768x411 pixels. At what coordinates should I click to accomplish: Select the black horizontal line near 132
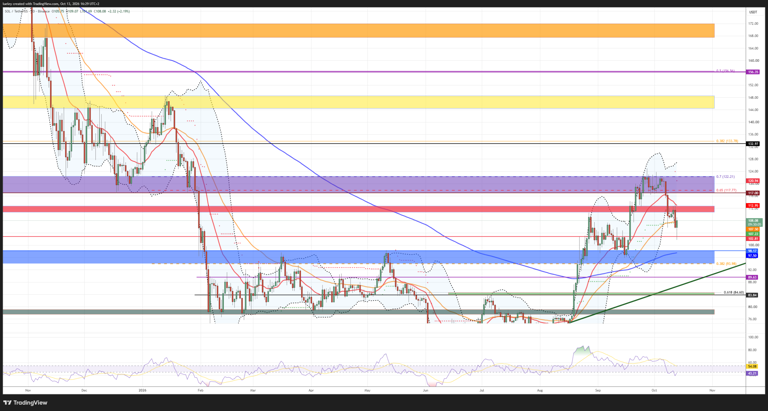pyautogui.click(x=374, y=144)
